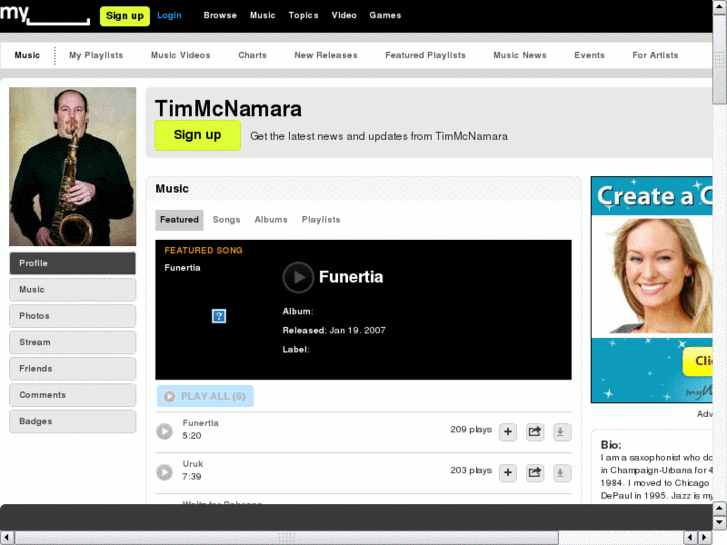This screenshot has width=727, height=545.
Task: Download the Uruk track
Action: click(561, 473)
